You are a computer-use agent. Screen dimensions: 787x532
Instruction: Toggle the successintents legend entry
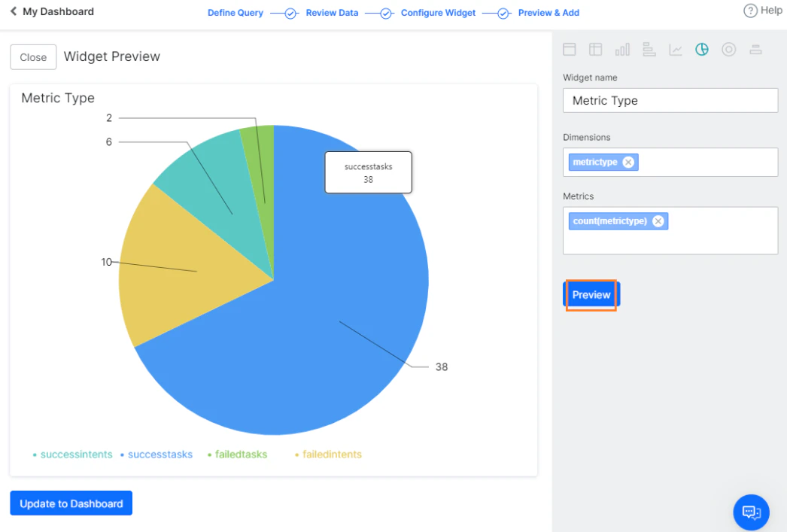[76, 454]
